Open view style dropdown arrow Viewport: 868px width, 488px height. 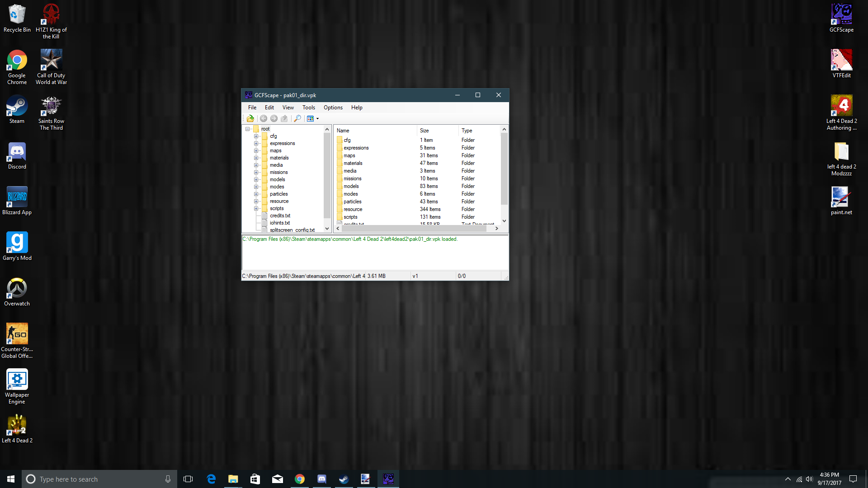pos(317,119)
